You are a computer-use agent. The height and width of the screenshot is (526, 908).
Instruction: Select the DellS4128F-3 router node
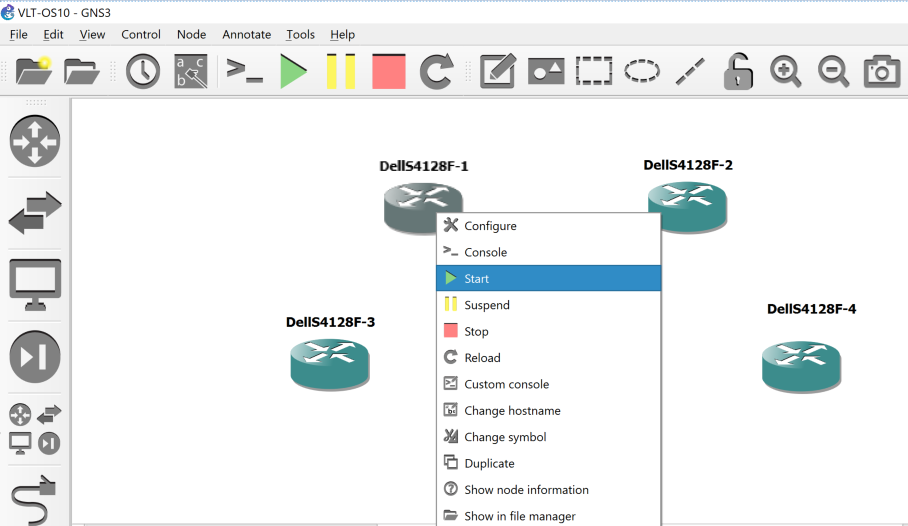pyautogui.click(x=329, y=364)
